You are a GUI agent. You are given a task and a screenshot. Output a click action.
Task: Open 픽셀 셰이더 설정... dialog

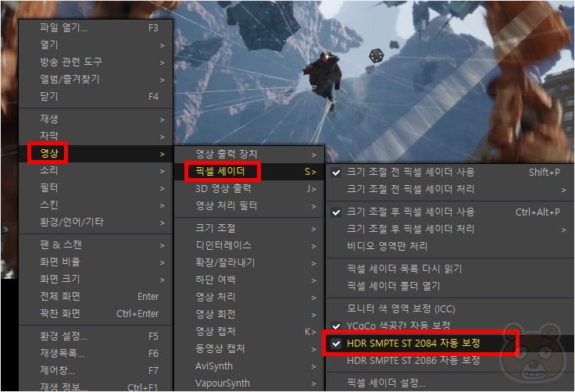point(450,383)
